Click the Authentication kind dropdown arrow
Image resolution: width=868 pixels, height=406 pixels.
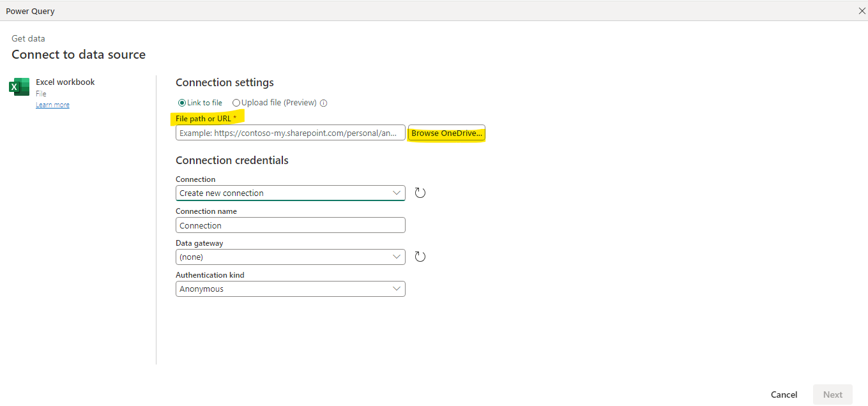[x=397, y=289]
